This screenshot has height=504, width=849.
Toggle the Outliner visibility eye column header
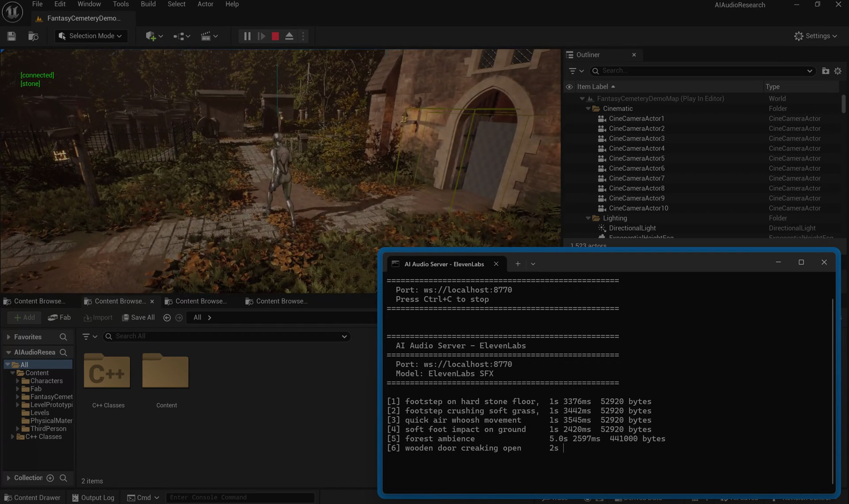point(570,87)
